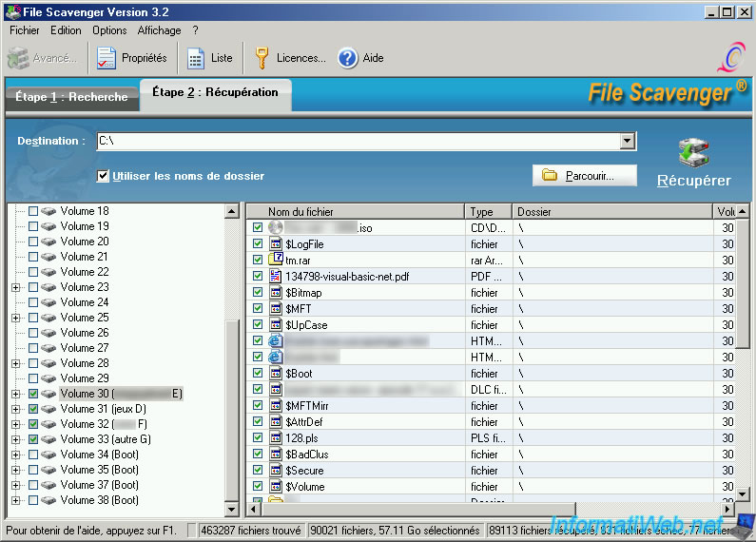Click the Récupérer drive icon

(x=694, y=152)
